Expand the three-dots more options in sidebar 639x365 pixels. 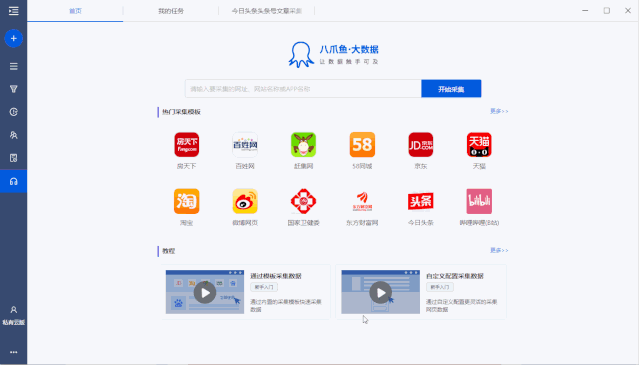click(13, 352)
